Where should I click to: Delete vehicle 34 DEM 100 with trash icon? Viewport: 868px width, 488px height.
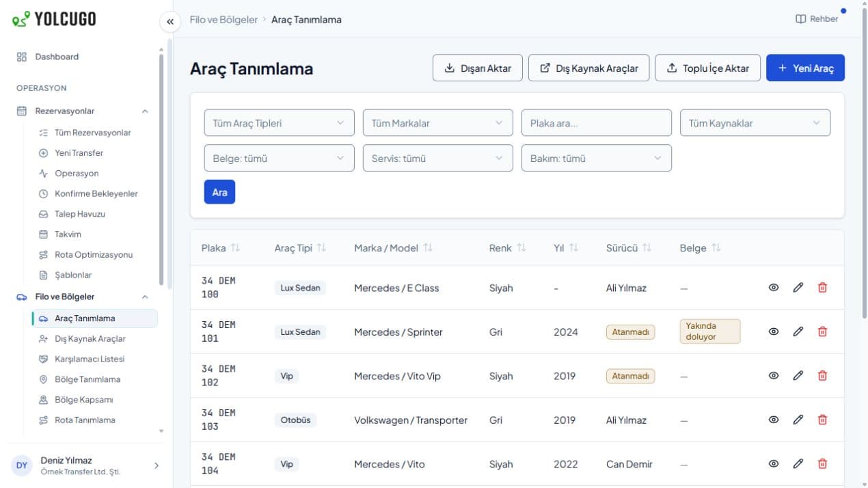[822, 288]
